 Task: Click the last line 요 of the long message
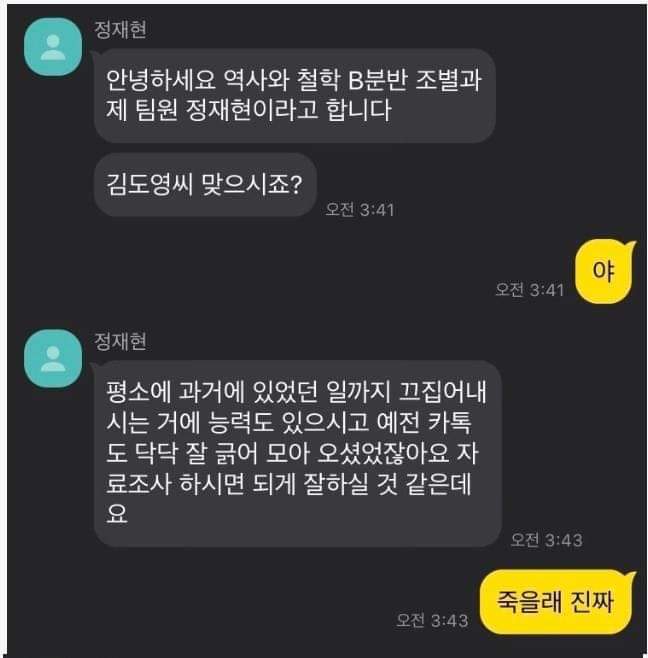[117, 514]
